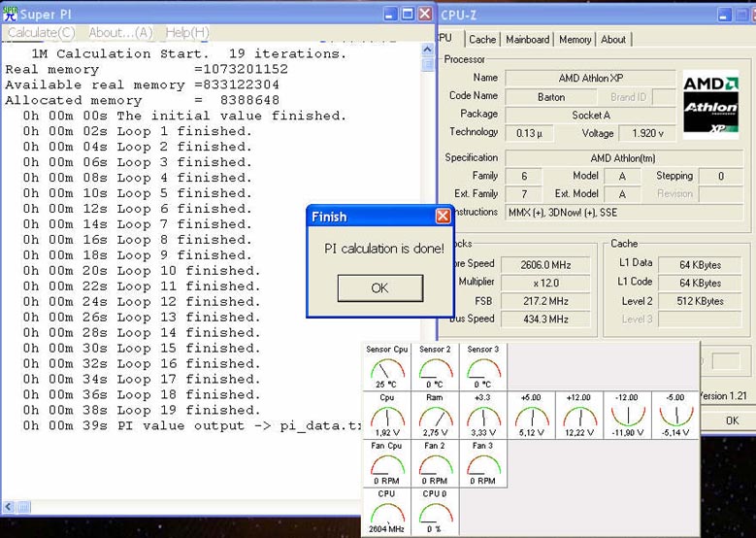The height and width of the screenshot is (538, 756).
Task: Switch to the About tab in CPU-Z
Action: (x=613, y=40)
